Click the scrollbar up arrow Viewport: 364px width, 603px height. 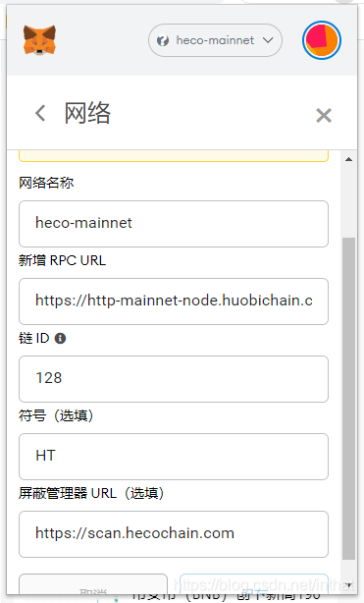(348, 159)
